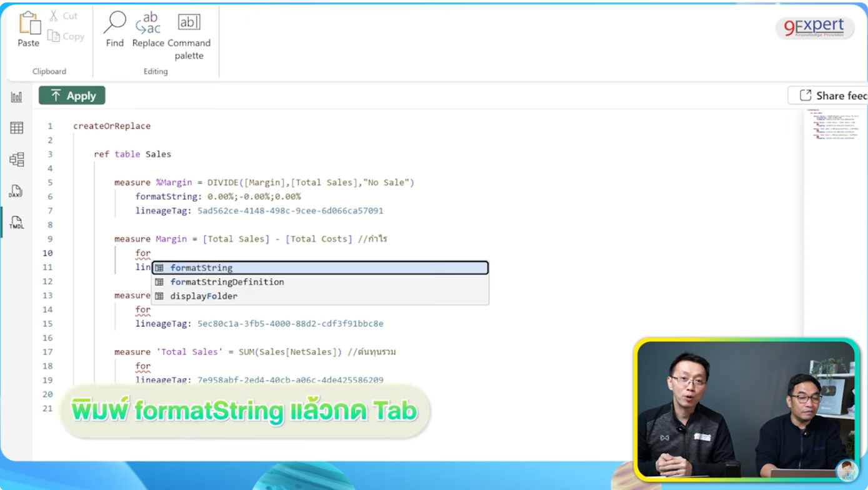
Task: Open the Replace tool
Action: click(x=148, y=29)
